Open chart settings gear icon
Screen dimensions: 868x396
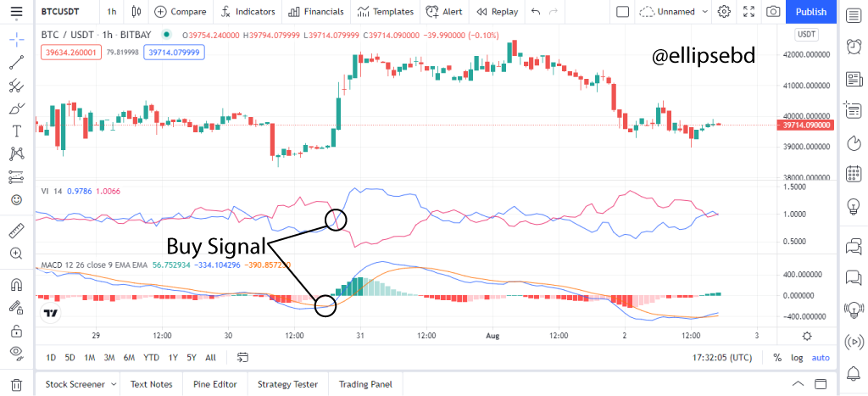click(x=724, y=12)
